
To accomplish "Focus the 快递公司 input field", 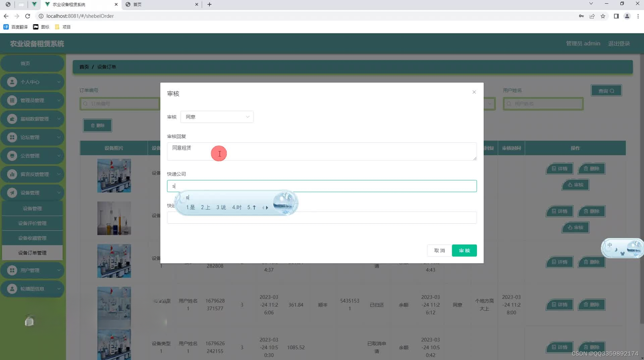I will click(322, 186).
